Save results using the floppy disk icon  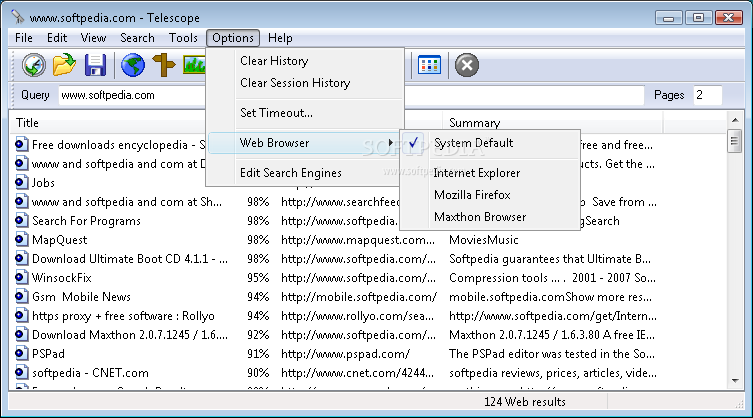point(95,65)
